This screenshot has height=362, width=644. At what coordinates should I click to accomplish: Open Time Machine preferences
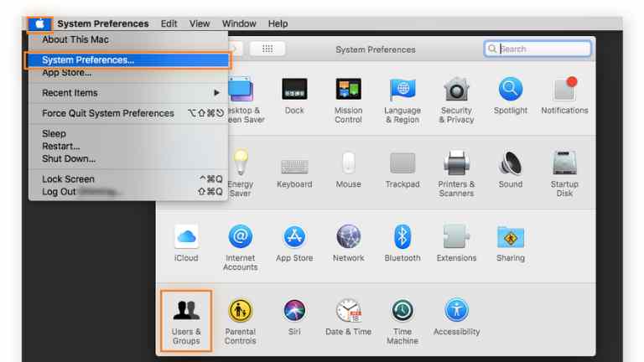pos(402,322)
